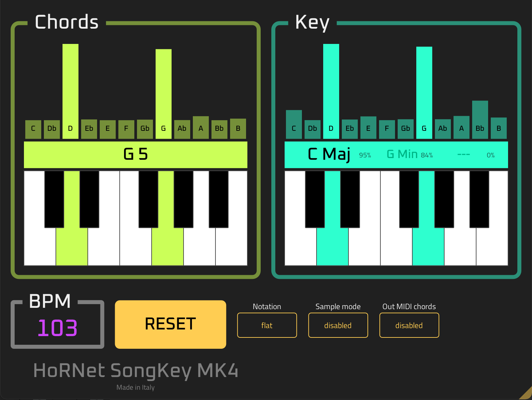This screenshot has height=400, width=532.
Task: Click the B bar in the Key histogram
Action: 499,128
